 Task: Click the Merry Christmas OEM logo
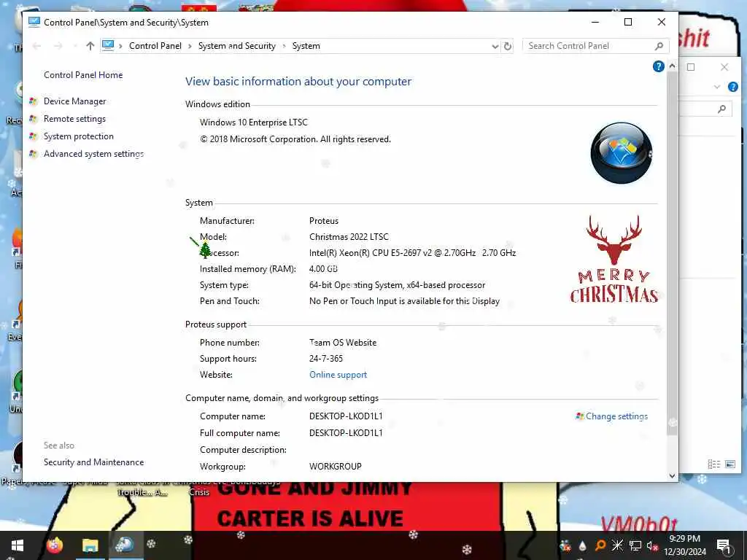pyautogui.click(x=614, y=259)
